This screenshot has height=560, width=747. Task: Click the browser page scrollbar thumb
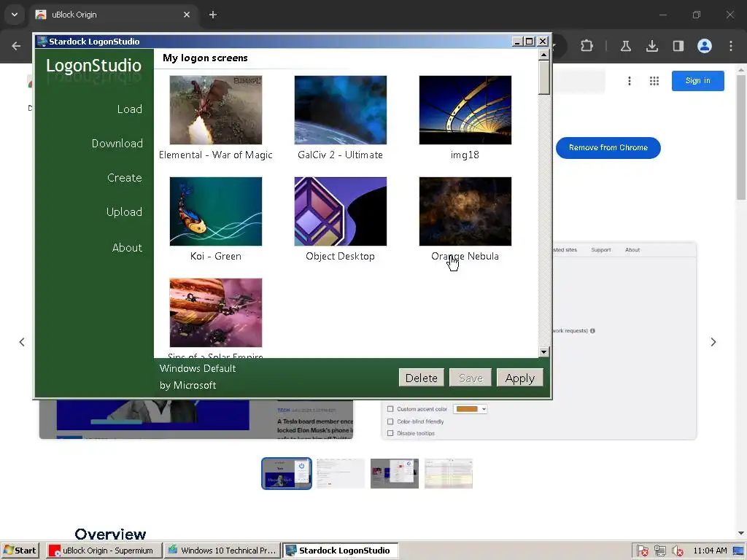click(741, 136)
